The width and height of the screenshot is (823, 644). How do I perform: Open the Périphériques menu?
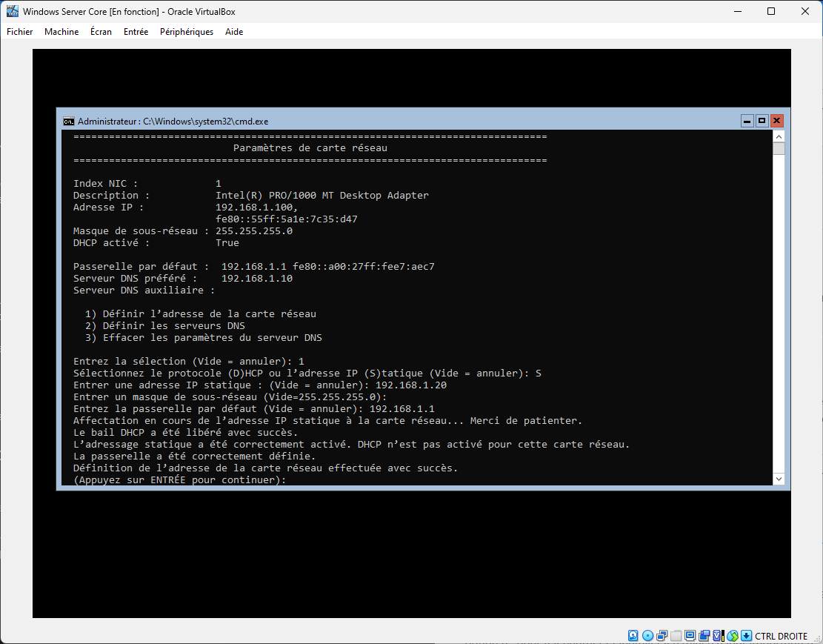(187, 32)
